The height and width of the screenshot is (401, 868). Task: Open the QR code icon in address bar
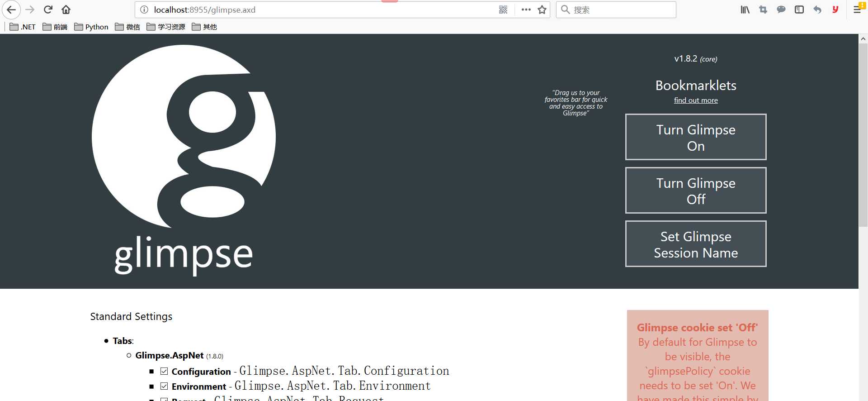(x=503, y=10)
